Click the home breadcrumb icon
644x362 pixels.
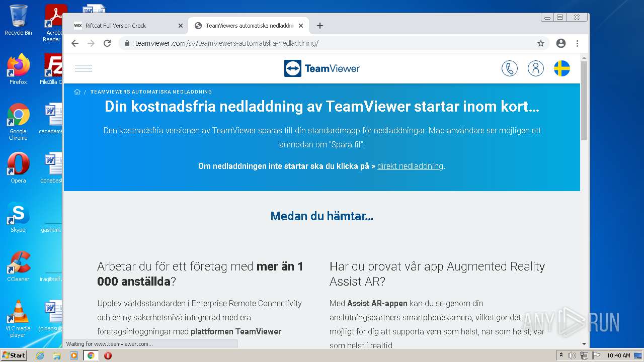[77, 92]
